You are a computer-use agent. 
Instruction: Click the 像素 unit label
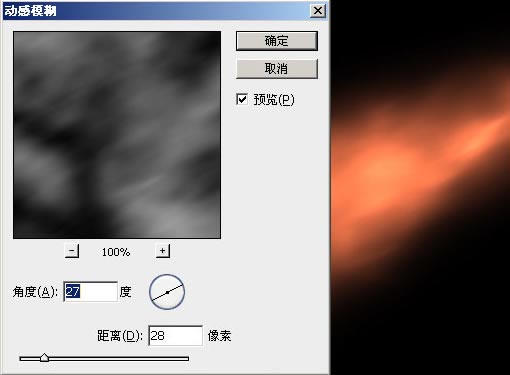click(219, 336)
